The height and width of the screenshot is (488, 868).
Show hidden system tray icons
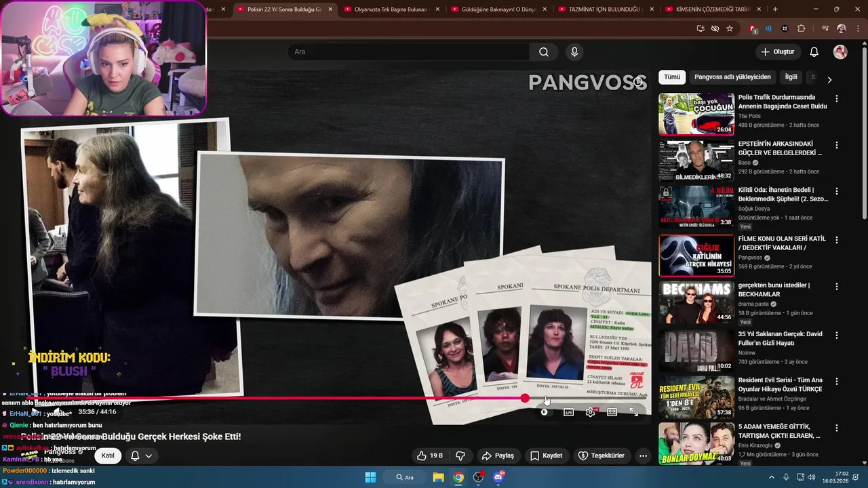(771, 477)
